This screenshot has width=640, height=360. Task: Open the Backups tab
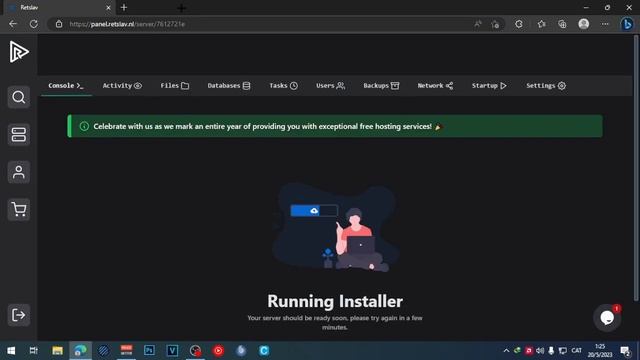pyautogui.click(x=381, y=86)
